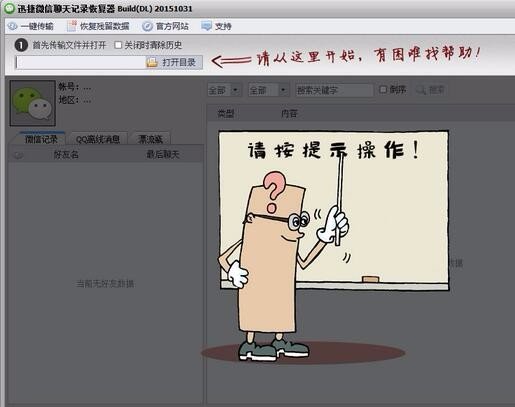Image resolution: width=515 pixels, height=407 pixels.
Task: Click the 内容 column header
Action: coord(289,114)
